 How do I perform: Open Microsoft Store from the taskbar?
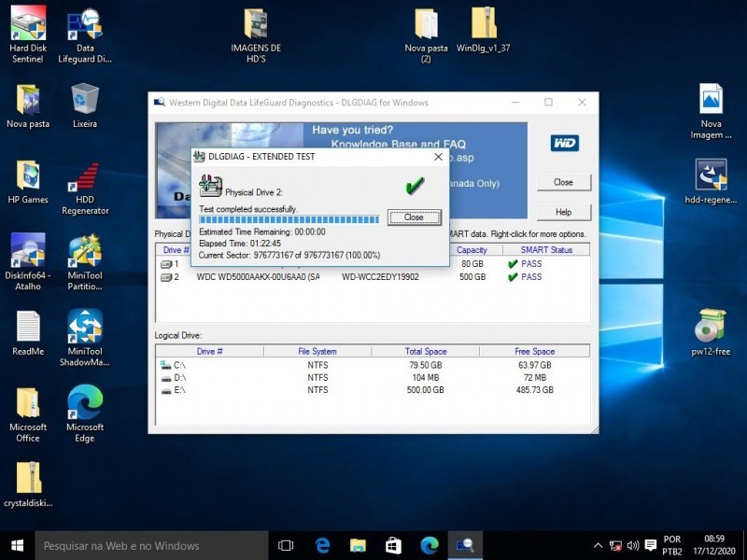[393, 546]
